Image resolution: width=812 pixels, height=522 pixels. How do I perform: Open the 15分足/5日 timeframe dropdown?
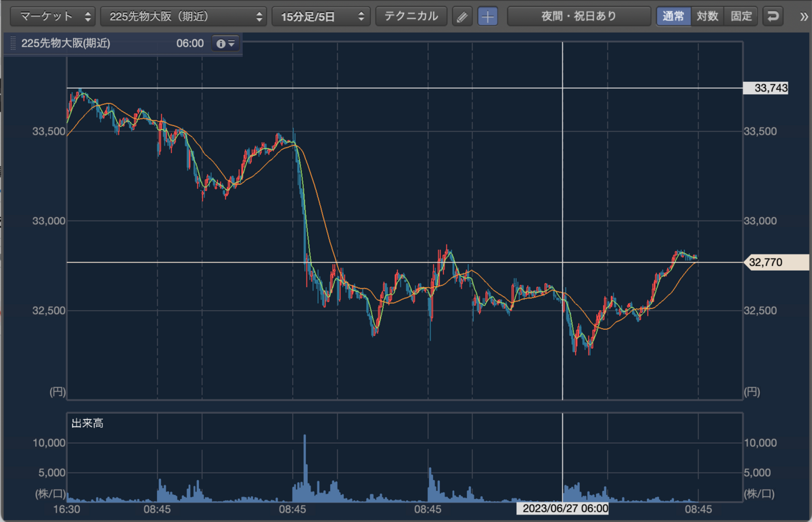(321, 16)
